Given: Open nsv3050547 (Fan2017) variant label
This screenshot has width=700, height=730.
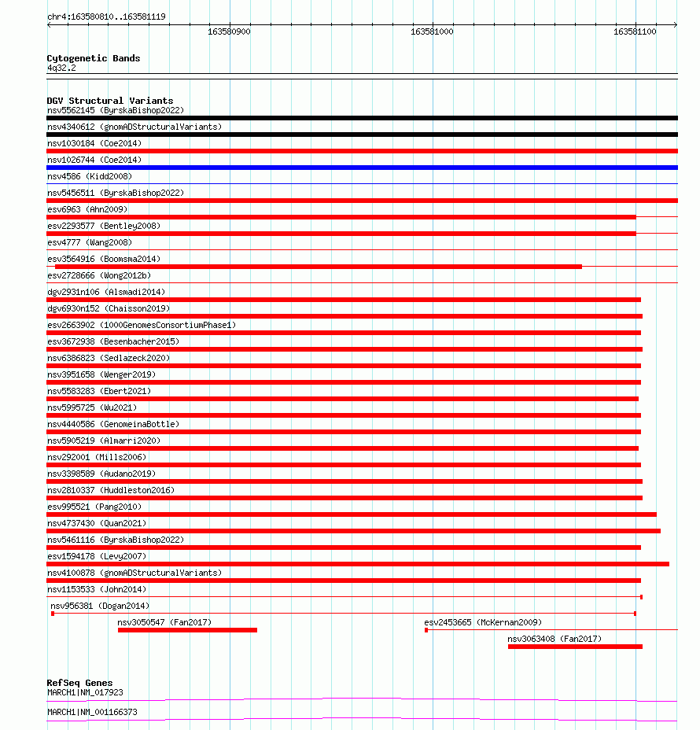Looking at the screenshot, I should [164, 622].
